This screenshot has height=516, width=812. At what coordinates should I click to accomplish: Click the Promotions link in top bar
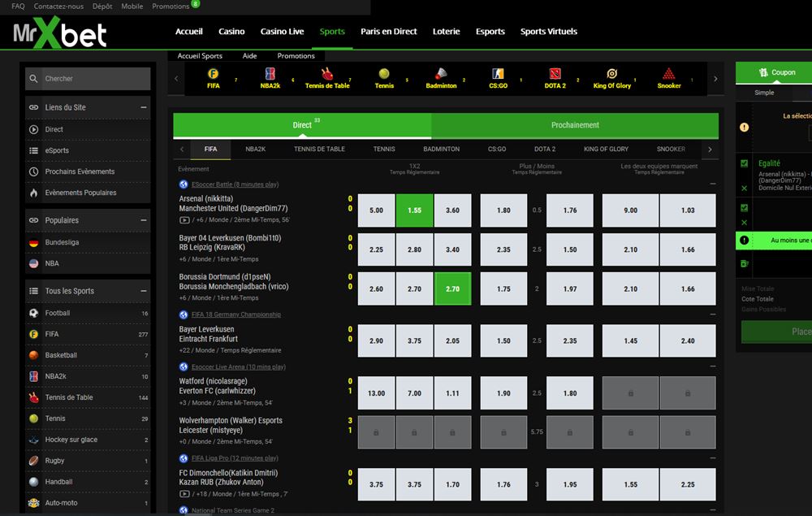(x=171, y=7)
